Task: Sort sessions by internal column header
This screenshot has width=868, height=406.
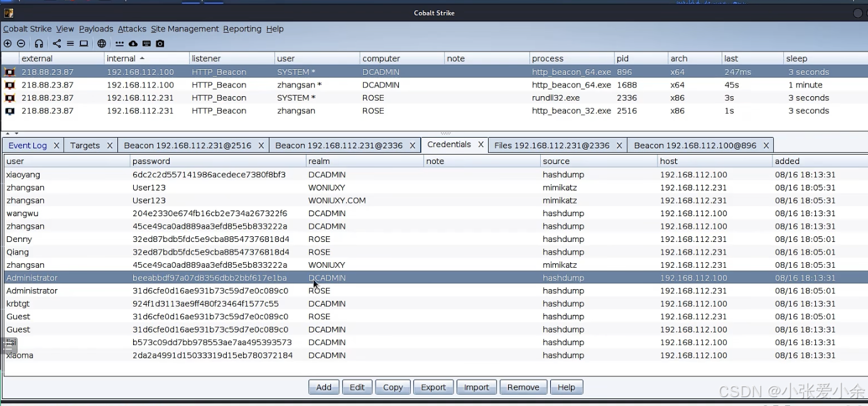Action: (146, 58)
